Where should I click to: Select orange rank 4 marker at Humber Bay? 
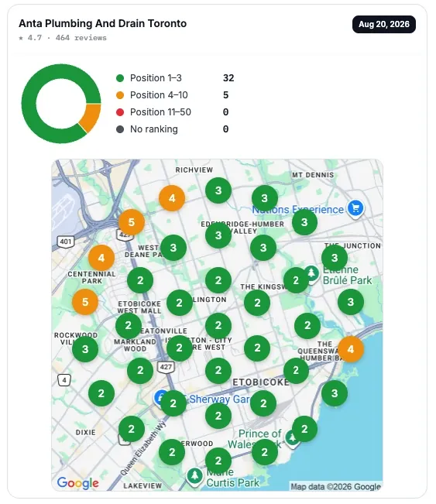click(351, 349)
